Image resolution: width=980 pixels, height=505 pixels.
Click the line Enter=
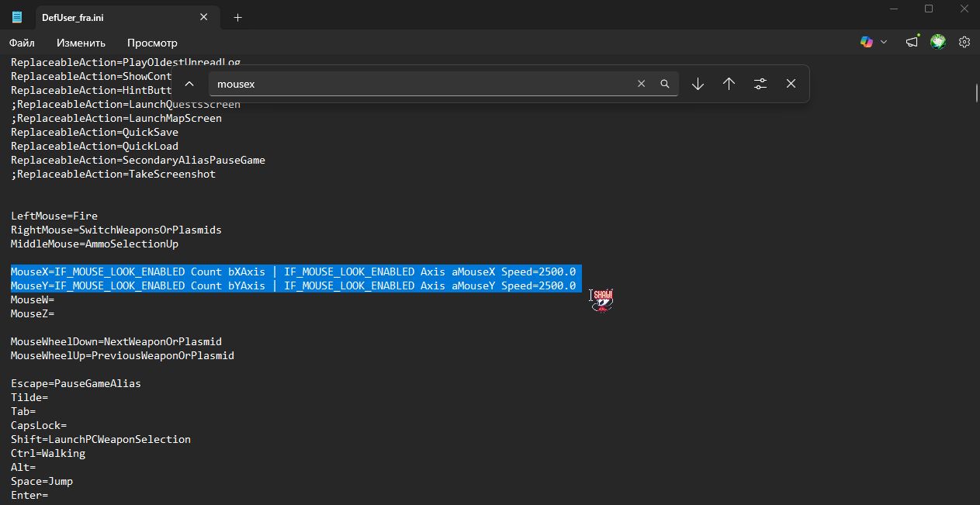29,495
